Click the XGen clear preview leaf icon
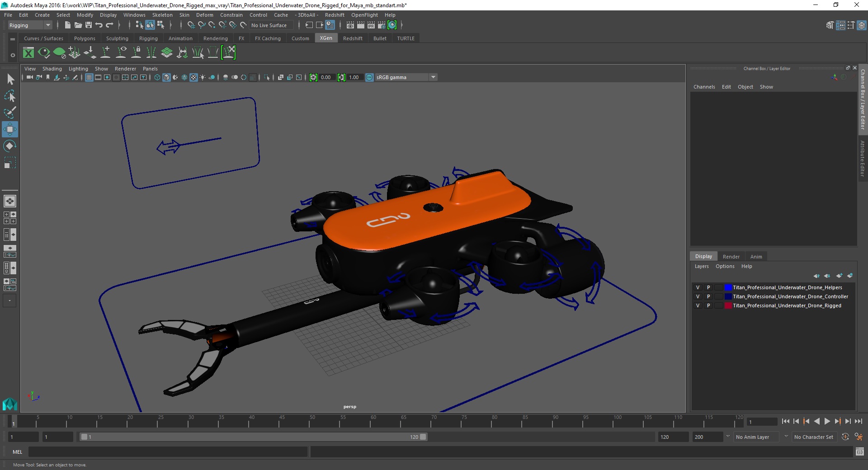Screen dimensions: 868x470 tap(59, 53)
